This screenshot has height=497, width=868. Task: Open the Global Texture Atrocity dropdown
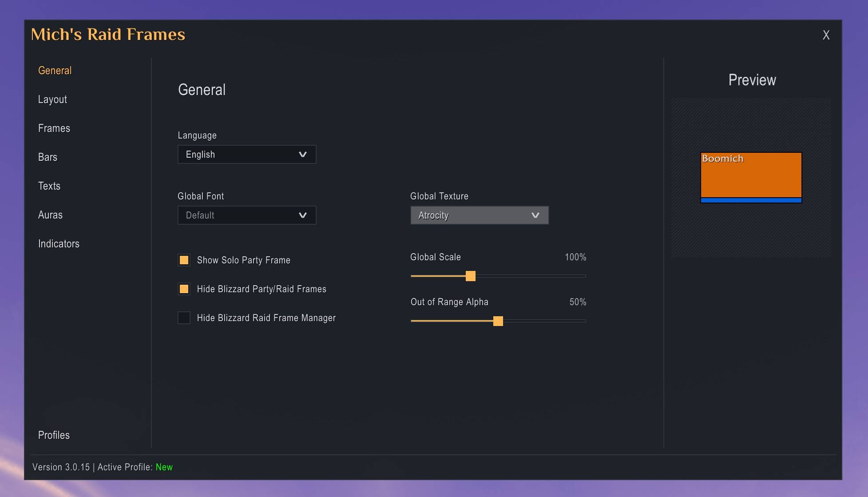tap(480, 215)
